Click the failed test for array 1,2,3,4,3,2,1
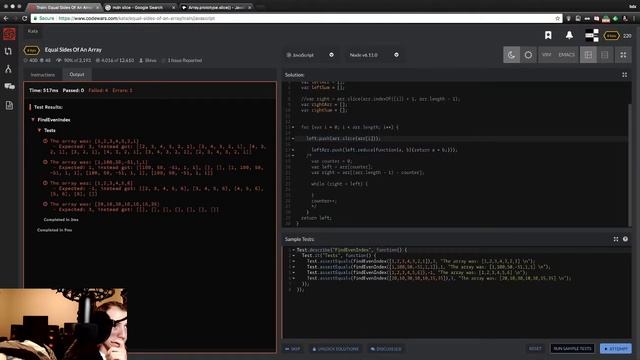 coord(155,147)
